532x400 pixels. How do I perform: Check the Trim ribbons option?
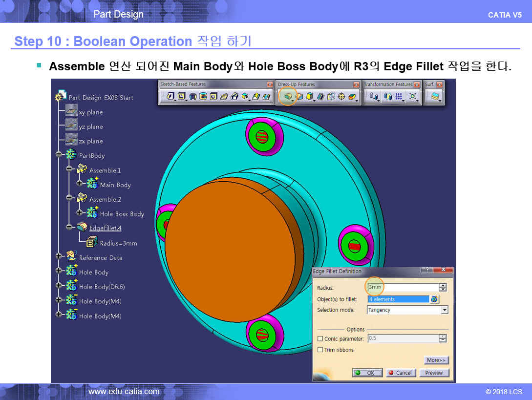coord(320,350)
